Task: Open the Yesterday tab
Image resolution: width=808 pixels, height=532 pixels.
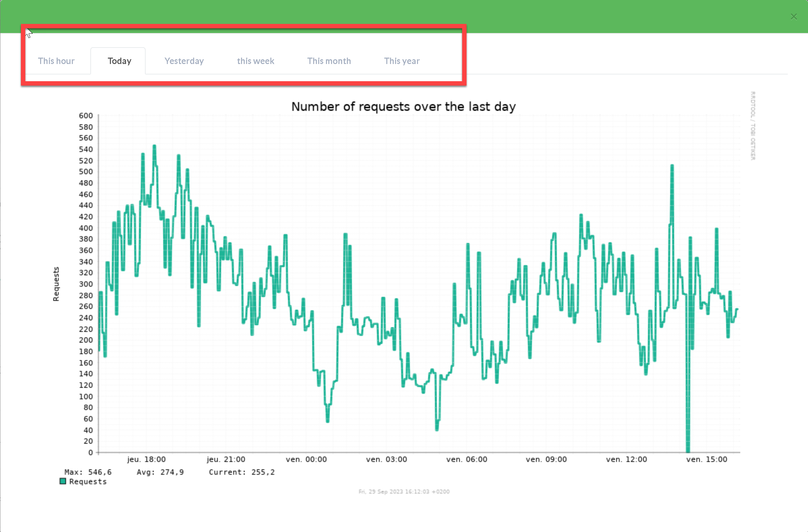Action: click(x=184, y=61)
